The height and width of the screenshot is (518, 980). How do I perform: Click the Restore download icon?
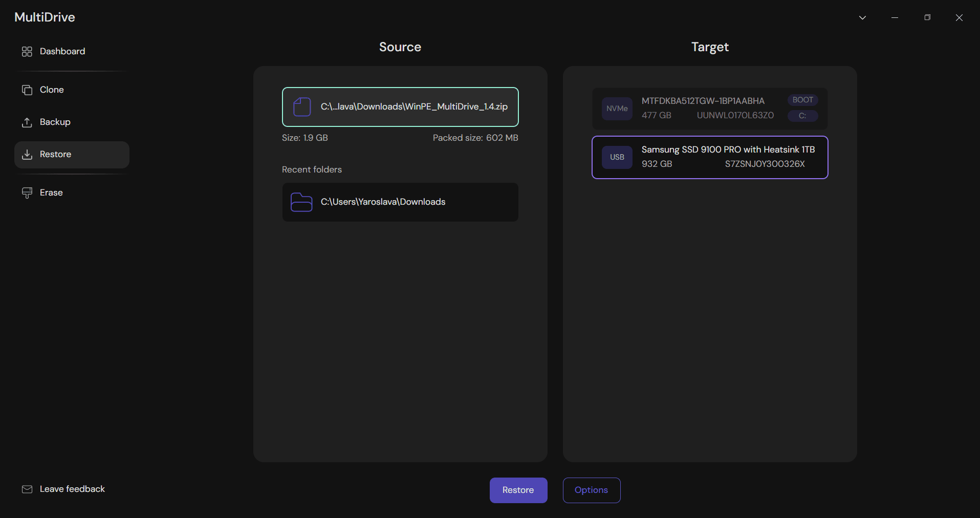(27, 155)
